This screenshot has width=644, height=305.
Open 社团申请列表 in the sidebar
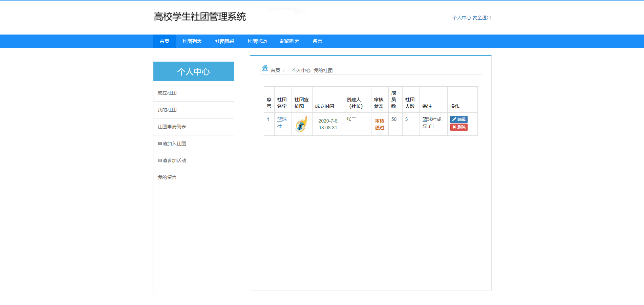tap(194, 127)
